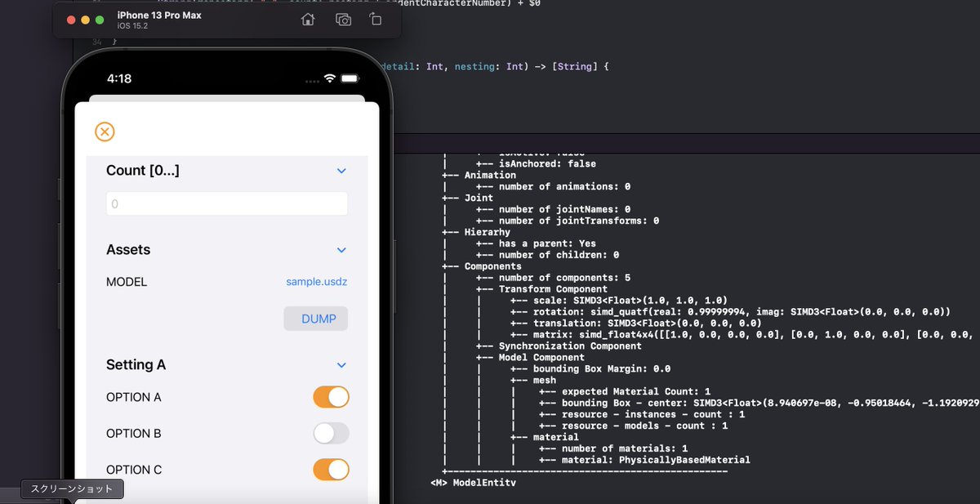The height and width of the screenshot is (504, 980).
Task: Click the red close window button
Action: [x=71, y=20]
